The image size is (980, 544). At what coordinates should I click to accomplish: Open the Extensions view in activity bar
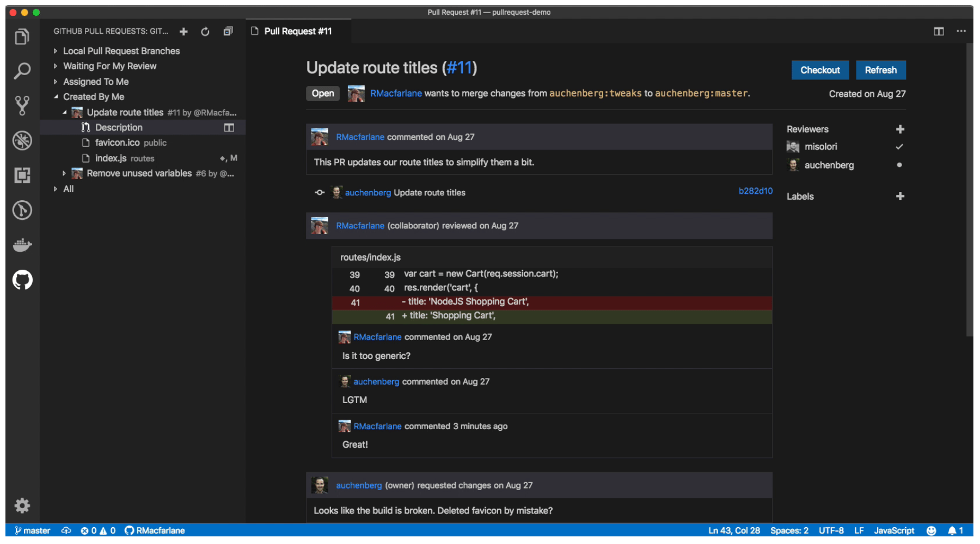coord(22,175)
